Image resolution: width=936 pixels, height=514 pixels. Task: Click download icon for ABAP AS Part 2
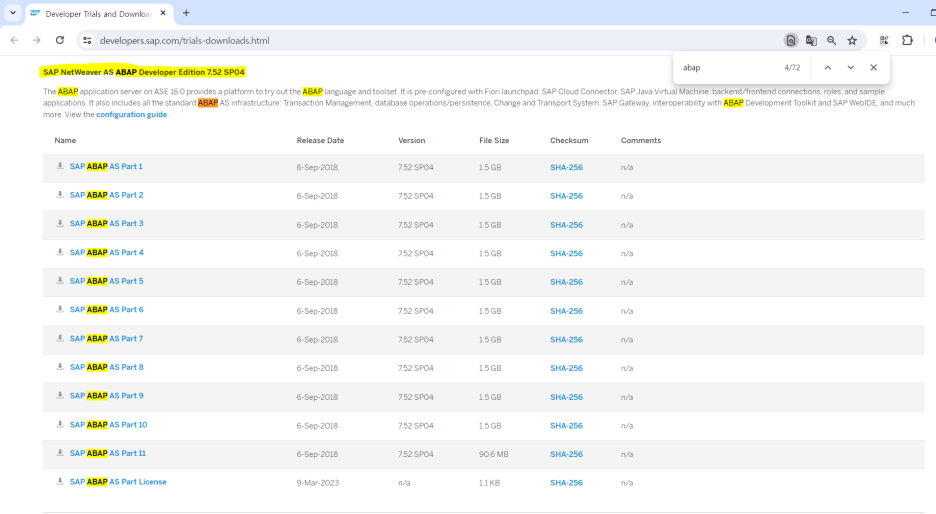point(60,195)
